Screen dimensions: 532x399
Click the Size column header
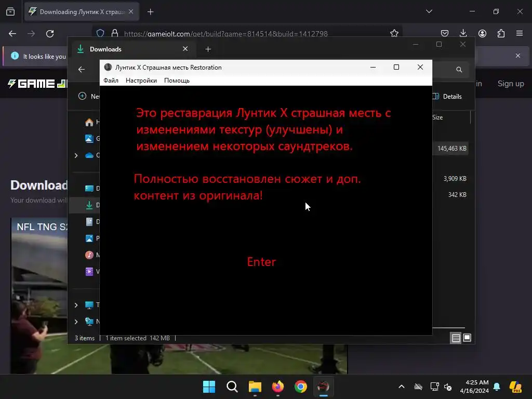[437, 117]
